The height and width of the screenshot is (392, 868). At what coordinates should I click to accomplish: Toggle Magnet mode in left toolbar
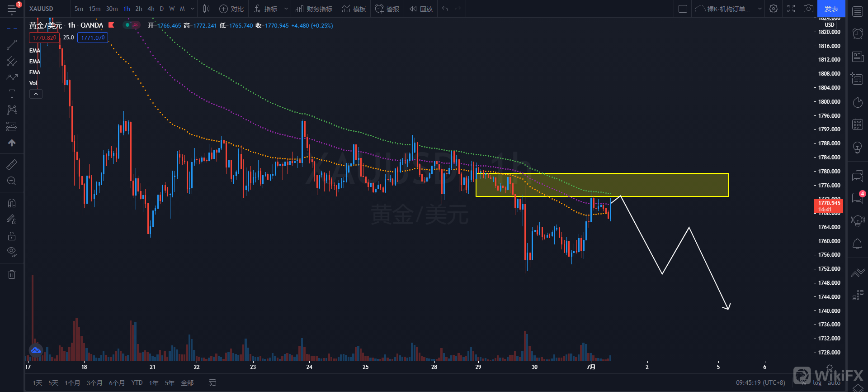coord(12,203)
